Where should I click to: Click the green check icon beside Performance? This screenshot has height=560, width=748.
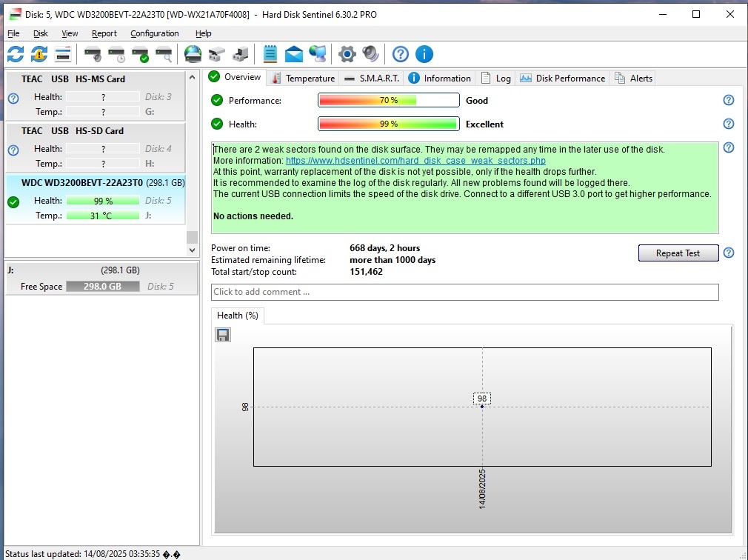(x=217, y=100)
